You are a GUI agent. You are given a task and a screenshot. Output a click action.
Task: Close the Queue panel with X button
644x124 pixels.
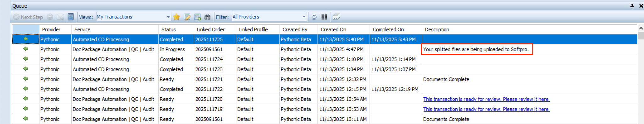coord(641,6)
